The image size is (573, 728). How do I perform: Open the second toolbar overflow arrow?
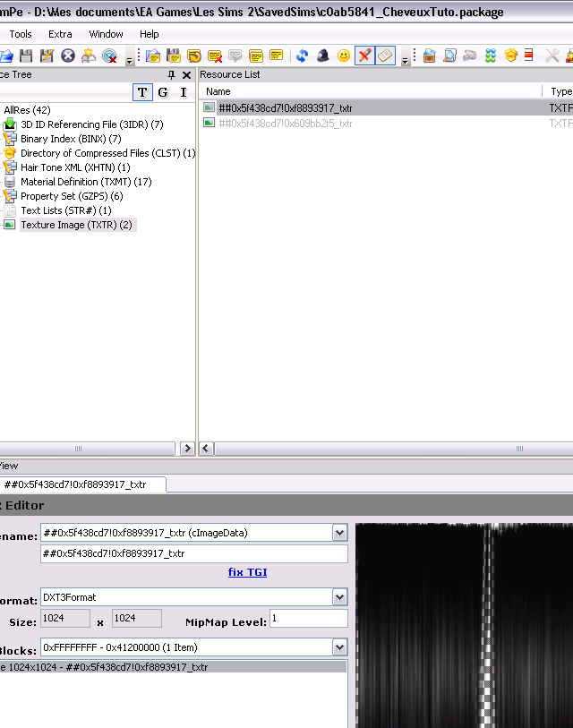point(405,61)
